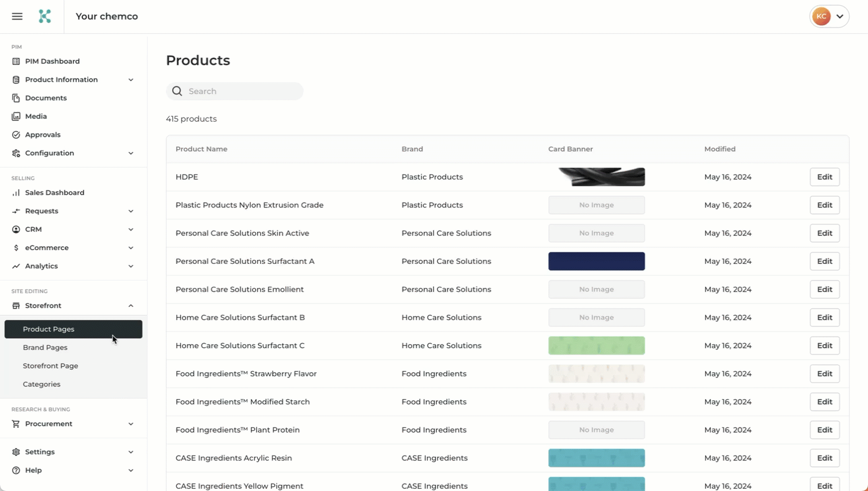
Task: Open Brand Pages in sidebar
Action: (45, 348)
